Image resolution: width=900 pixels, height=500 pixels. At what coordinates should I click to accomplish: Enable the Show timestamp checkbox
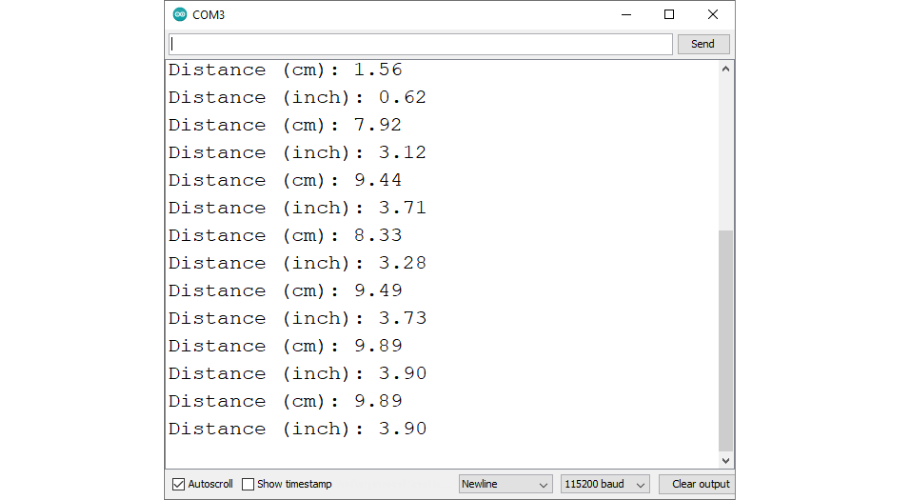248,484
